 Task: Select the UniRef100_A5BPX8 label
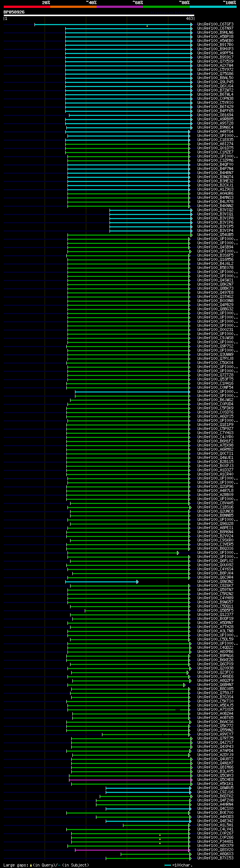tap(215, 37)
